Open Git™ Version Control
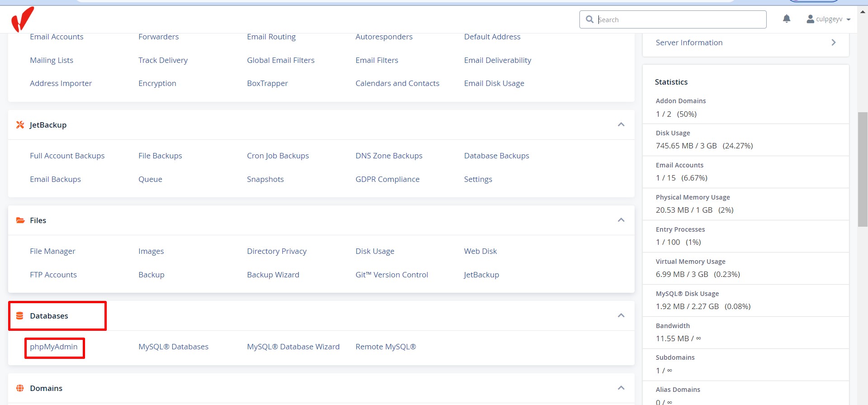 (x=391, y=275)
